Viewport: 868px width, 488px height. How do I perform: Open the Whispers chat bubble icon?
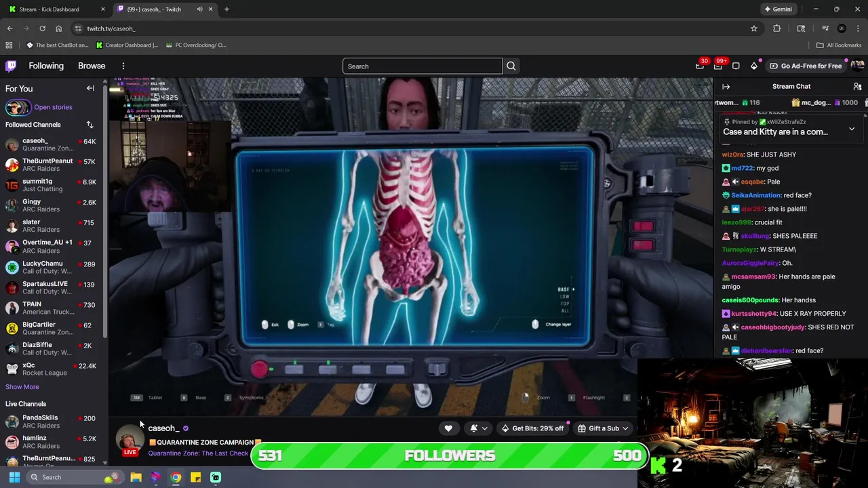click(x=736, y=66)
